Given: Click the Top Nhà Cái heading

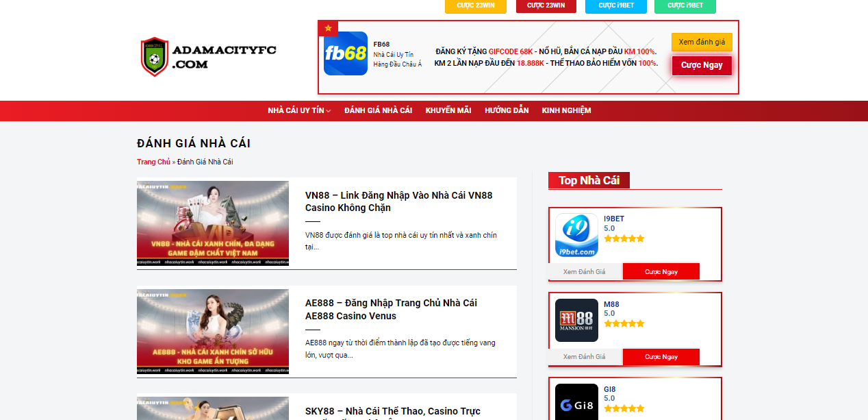Looking at the screenshot, I should click(589, 180).
